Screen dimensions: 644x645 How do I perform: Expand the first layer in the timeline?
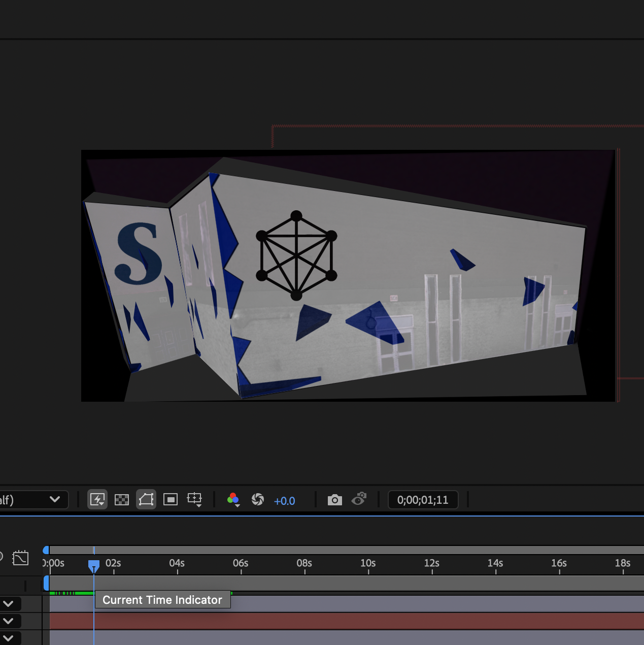click(x=8, y=603)
